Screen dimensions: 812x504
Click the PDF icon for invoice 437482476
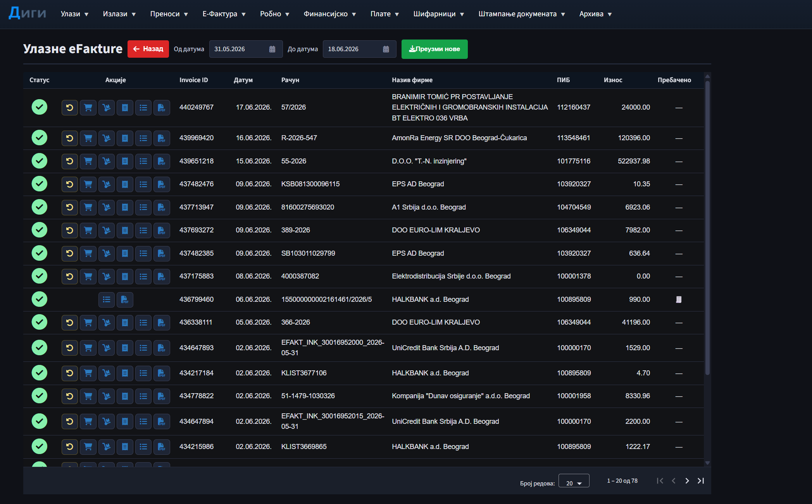point(162,184)
